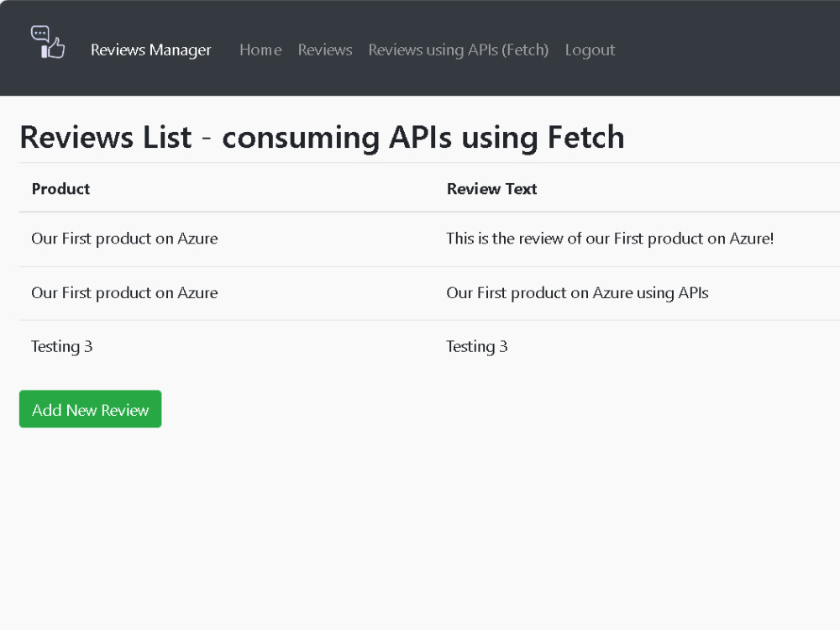Click the Testing 3 review text cell
Screen dimensions: 840x630
tap(477, 347)
